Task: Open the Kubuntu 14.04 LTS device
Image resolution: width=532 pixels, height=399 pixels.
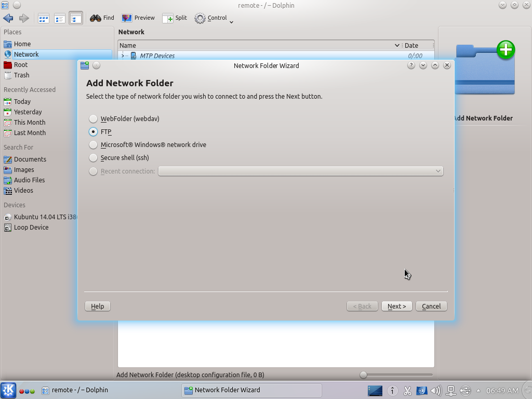Action: [x=41, y=217]
